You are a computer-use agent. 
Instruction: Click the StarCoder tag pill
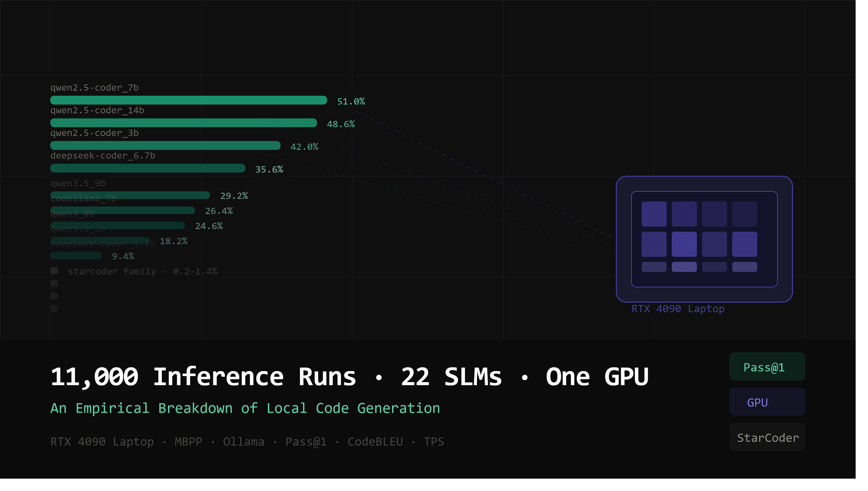click(767, 437)
